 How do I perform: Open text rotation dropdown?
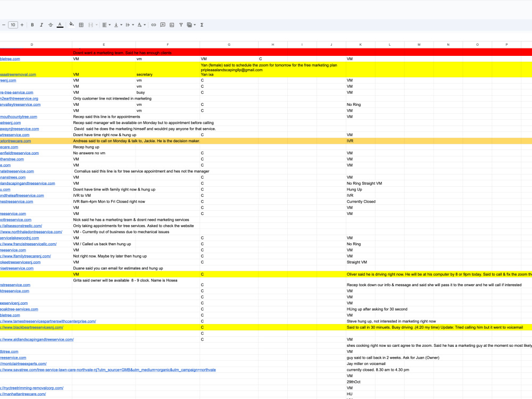tap(141, 25)
